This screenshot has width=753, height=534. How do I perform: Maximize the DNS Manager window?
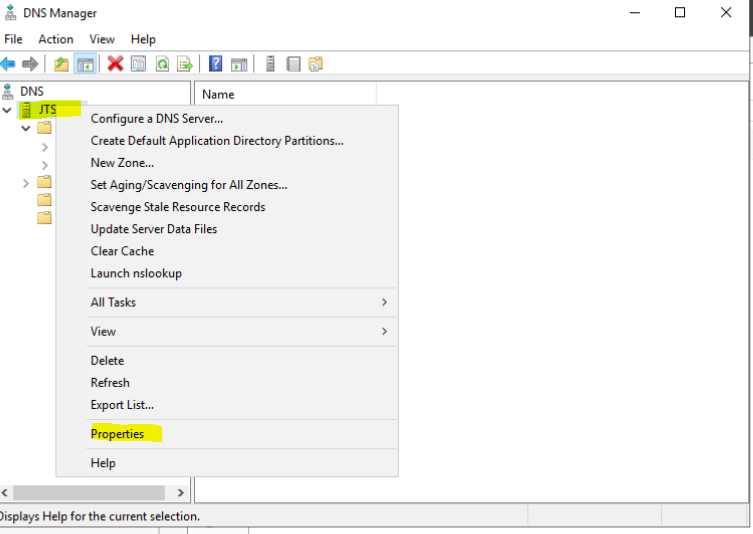click(x=680, y=12)
